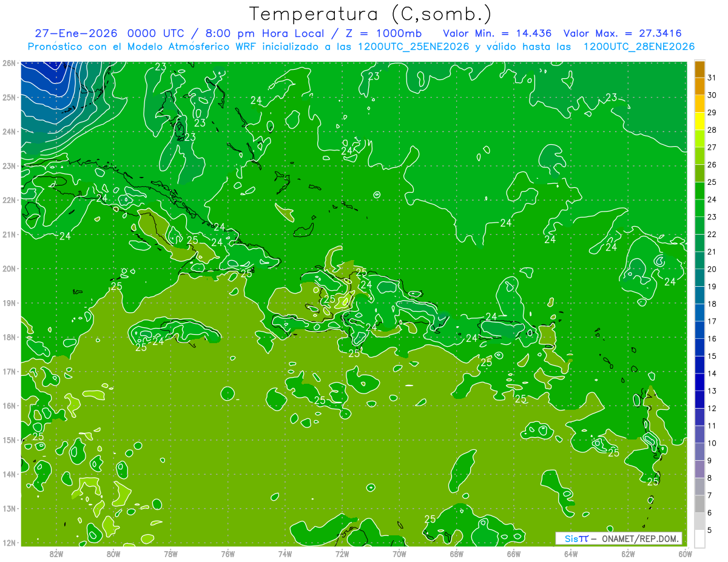Click the bright yellow swatch between 28 and 29
The image size is (728, 562).
699,121
